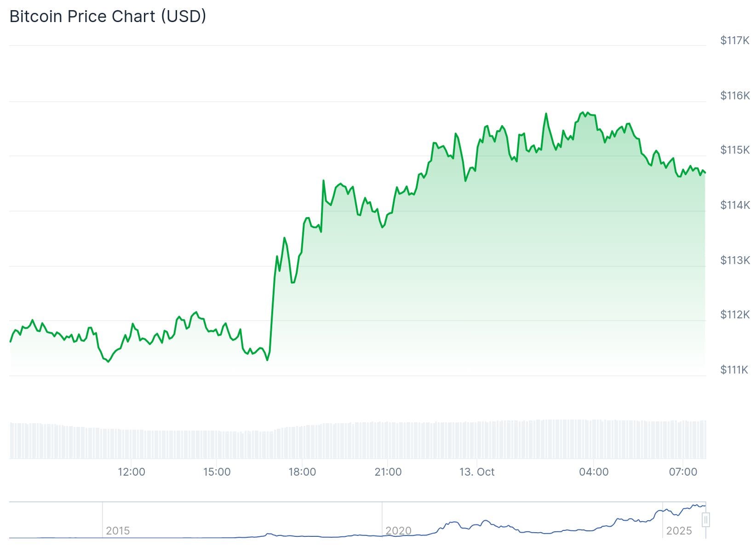Click the $111K price axis label
Screen dimensions: 756x552
[x=734, y=370]
